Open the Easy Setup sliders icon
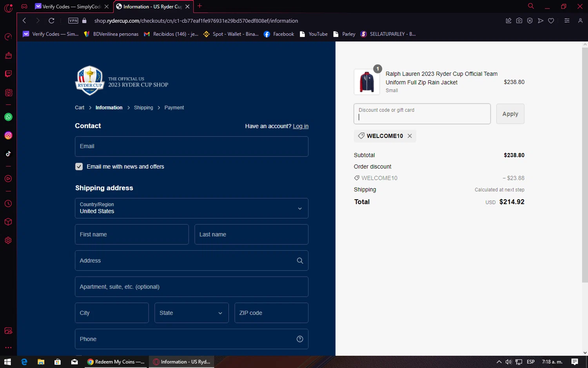Image resolution: width=588 pixels, height=368 pixels. (x=567, y=21)
